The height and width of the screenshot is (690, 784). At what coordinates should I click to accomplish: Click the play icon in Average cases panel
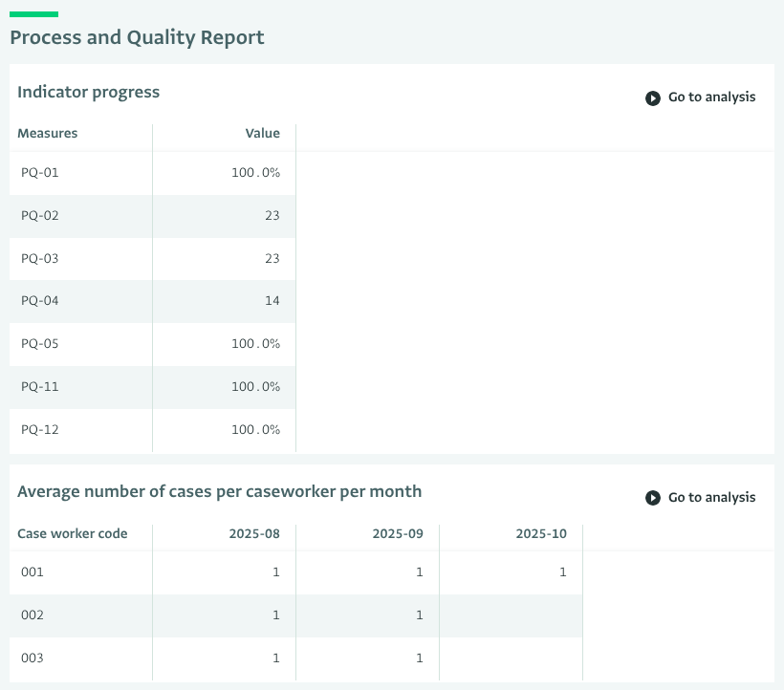(653, 498)
